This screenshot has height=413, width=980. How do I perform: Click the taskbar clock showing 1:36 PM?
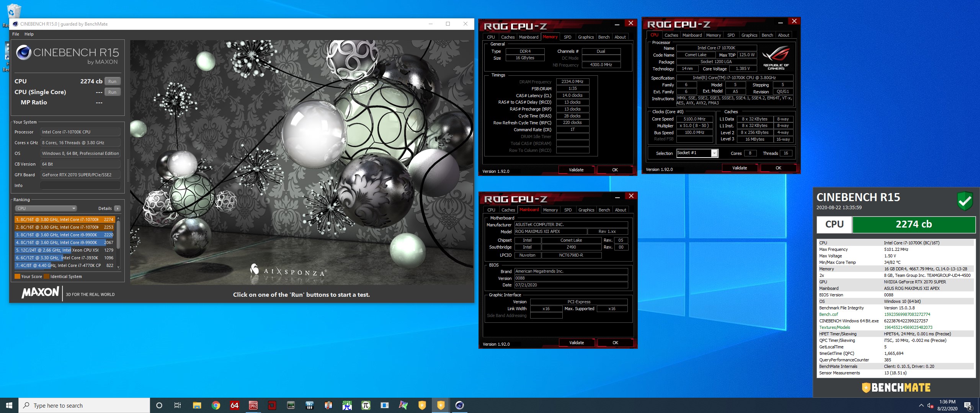(947, 405)
